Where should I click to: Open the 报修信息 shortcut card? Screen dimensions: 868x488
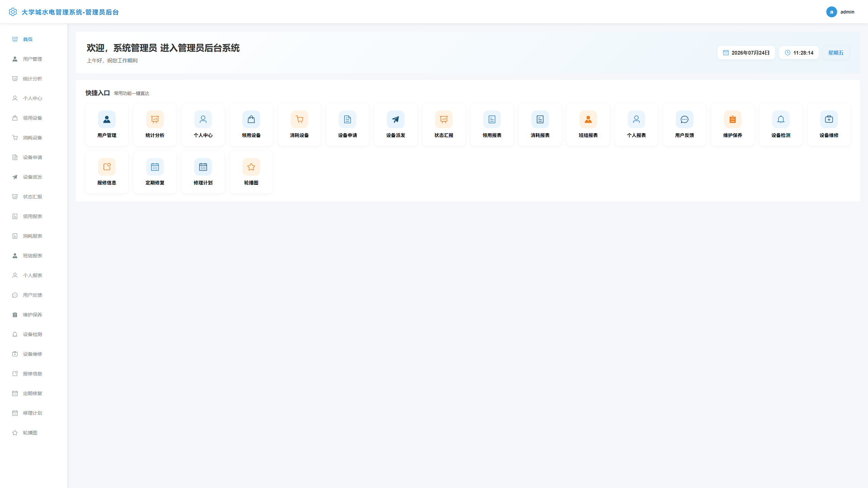106,172
